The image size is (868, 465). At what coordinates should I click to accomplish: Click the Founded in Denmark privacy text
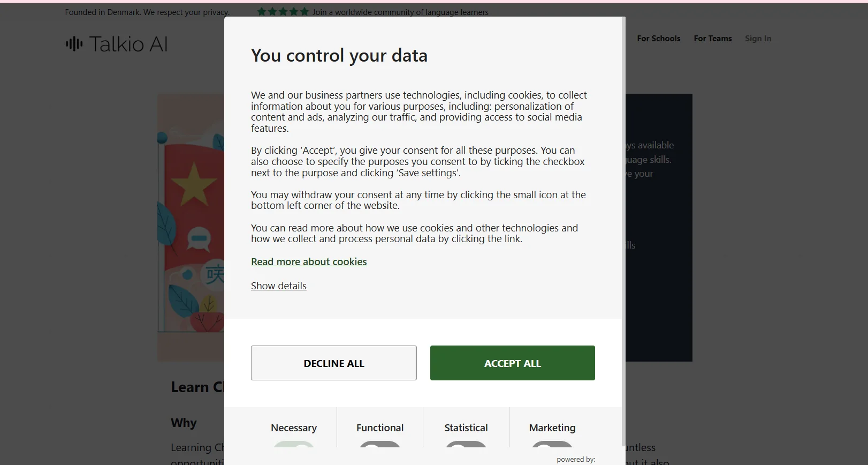[x=147, y=12]
